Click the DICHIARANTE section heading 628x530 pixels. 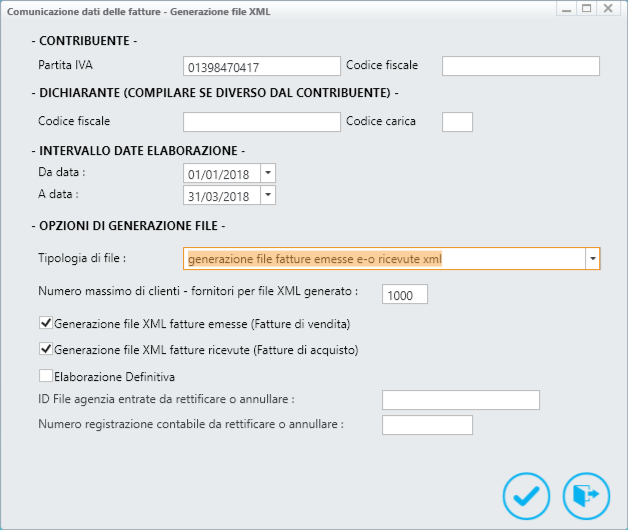coord(215,93)
